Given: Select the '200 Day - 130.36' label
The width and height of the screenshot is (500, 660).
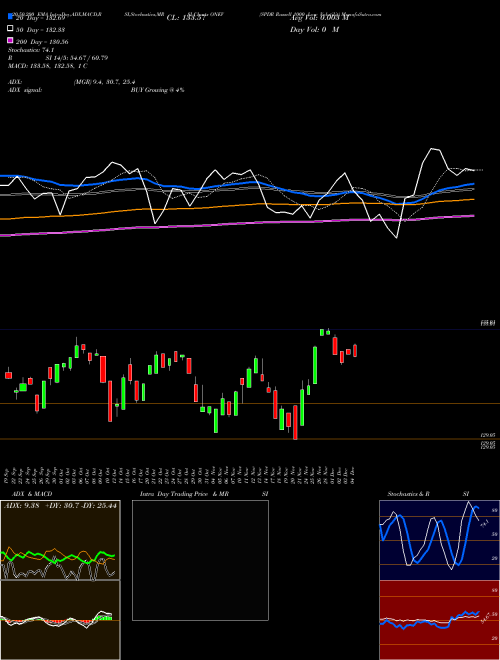Looking at the screenshot, I should click(x=42, y=42).
